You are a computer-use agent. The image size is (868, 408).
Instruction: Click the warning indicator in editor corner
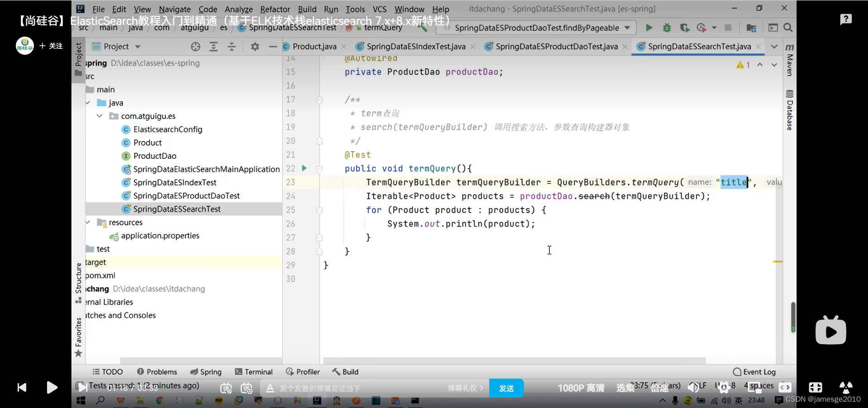tap(743, 65)
